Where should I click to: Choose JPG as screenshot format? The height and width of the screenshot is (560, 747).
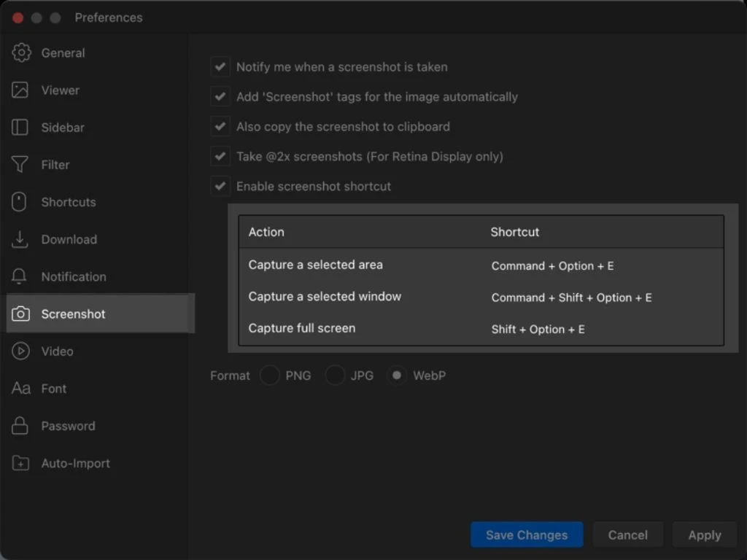click(335, 376)
